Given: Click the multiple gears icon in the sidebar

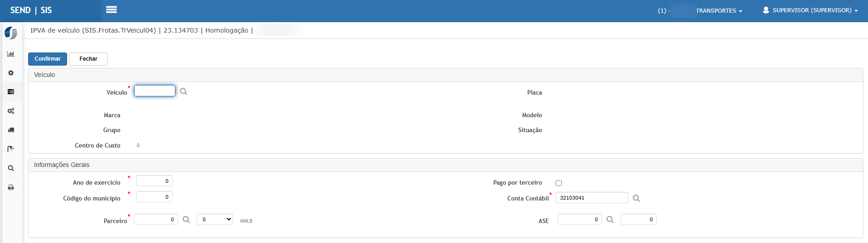Looking at the screenshot, I should coord(11,111).
